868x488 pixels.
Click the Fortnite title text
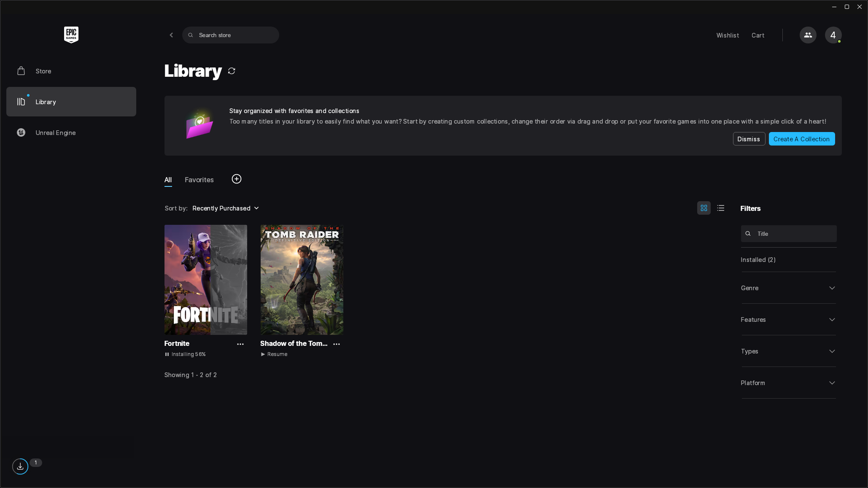pos(177,343)
